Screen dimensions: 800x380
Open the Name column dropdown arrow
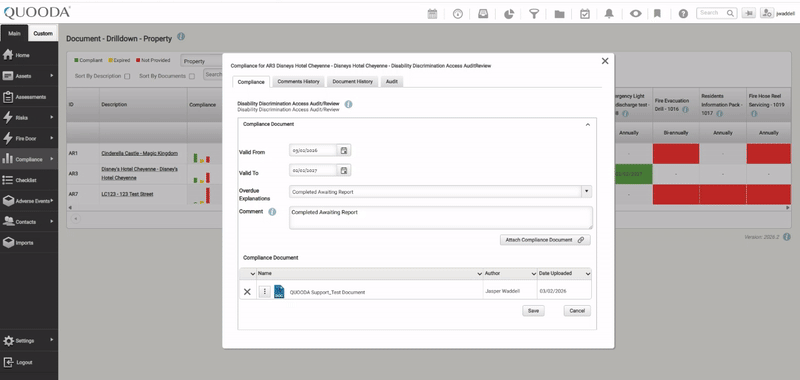(479, 274)
